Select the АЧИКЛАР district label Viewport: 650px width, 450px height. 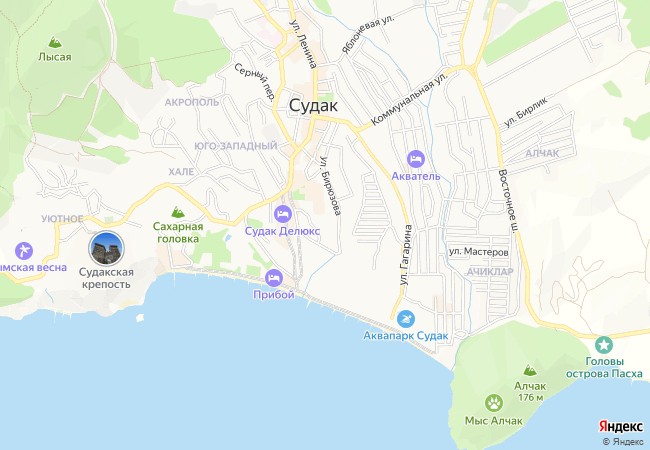click(x=490, y=271)
